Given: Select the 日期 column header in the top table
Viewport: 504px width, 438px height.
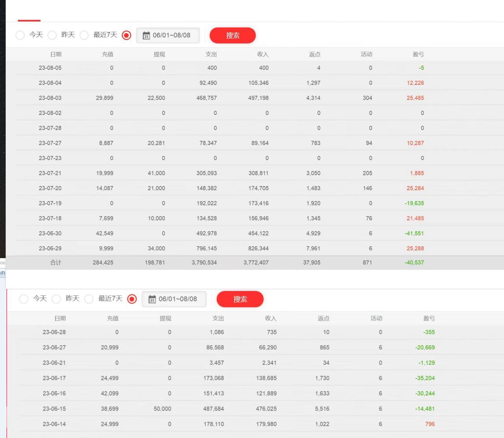Looking at the screenshot, I should 56,54.
